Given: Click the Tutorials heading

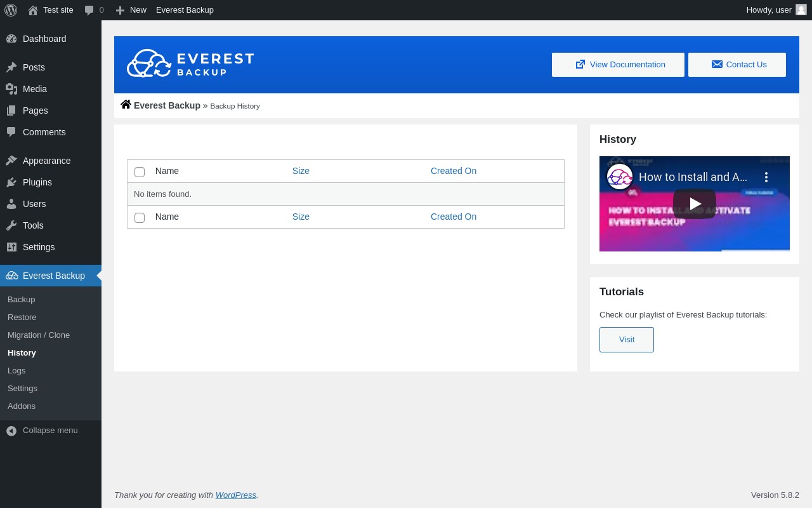Looking at the screenshot, I should click(622, 292).
